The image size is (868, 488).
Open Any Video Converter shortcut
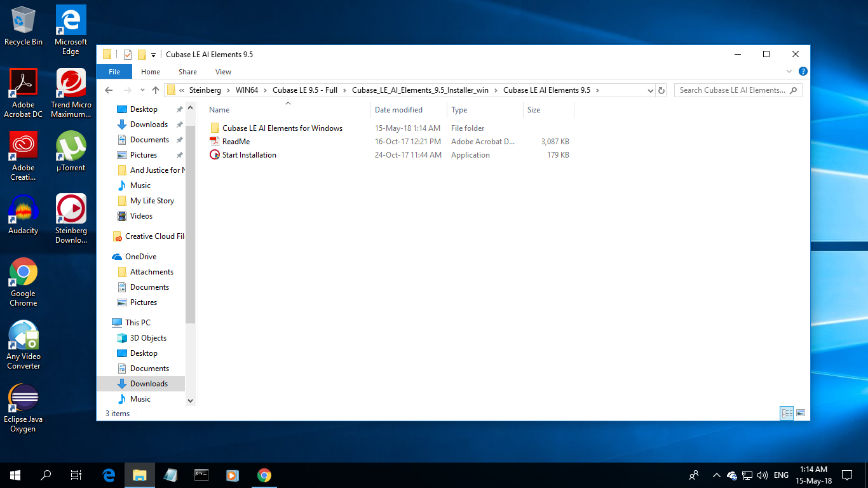tap(24, 345)
